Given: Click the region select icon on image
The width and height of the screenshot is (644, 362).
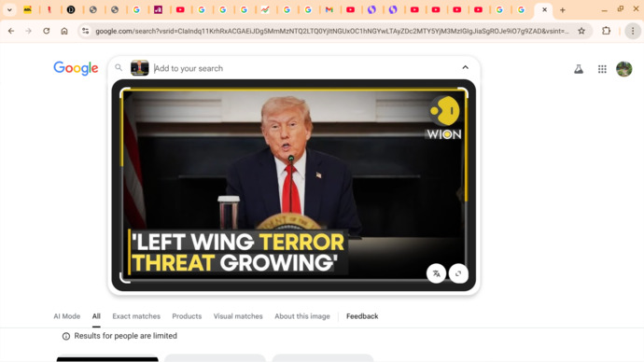Looking at the screenshot, I should pyautogui.click(x=458, y=273).
